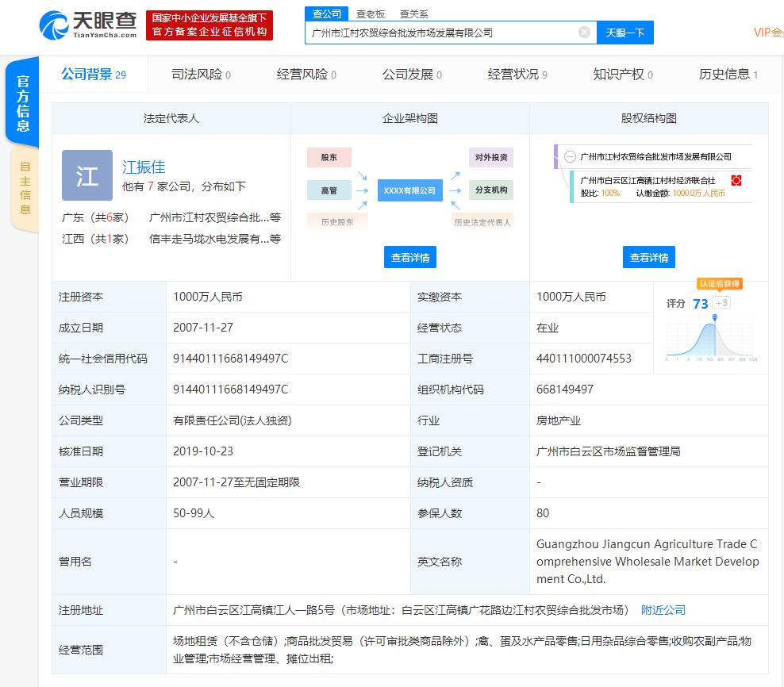The height and width of the screenshot is (687, 784).
Task: Click the 认证后获得 badge
Action: (x=720, y=283)
